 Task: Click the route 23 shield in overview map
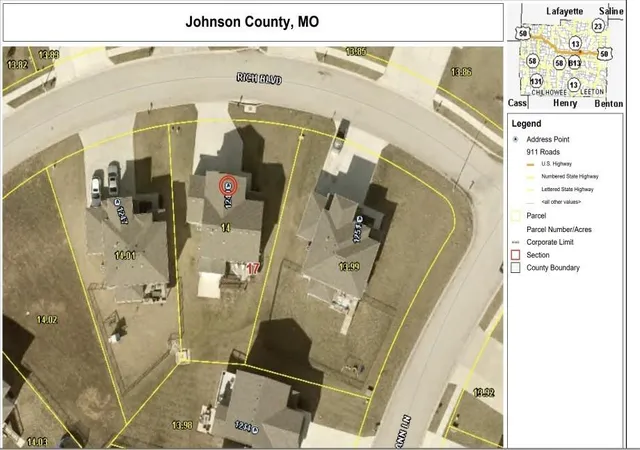[x=598, y=27]
